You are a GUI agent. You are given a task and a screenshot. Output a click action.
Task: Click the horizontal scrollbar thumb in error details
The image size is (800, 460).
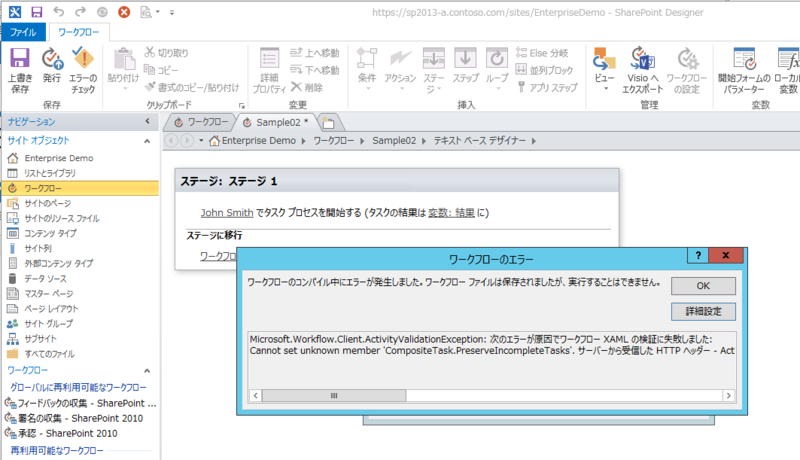[x=334, y=396]
